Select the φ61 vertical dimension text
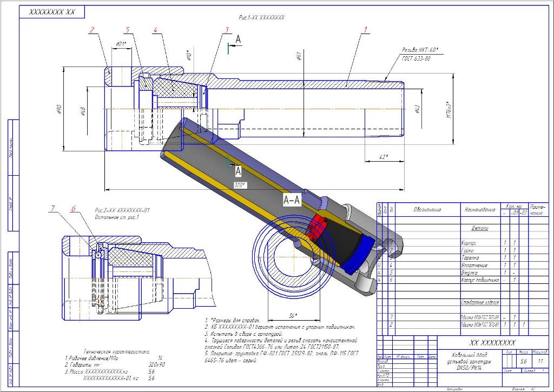The height and width of the screenshot is (392, 554). click(x=299, y=56)
